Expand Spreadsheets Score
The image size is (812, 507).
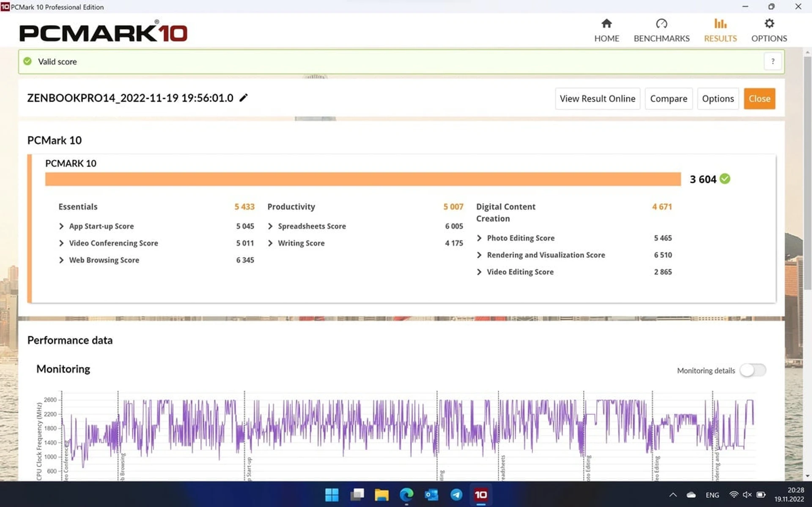[270, 226]
